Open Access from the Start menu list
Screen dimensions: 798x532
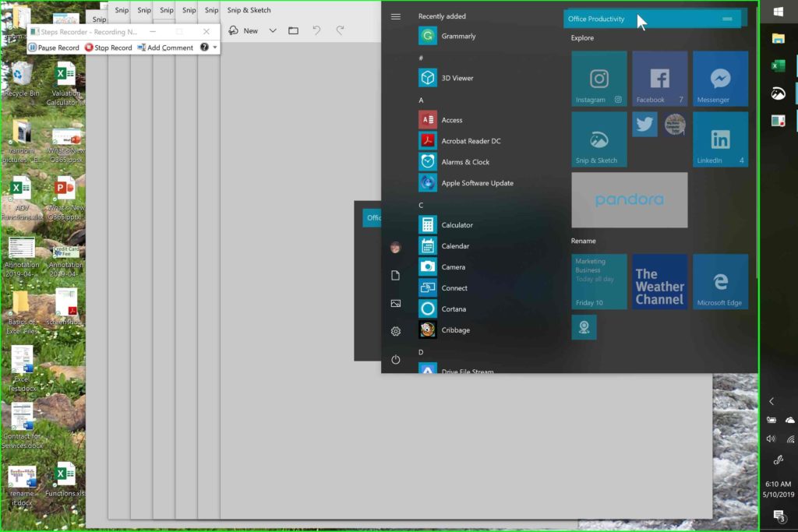(x=440, y=120)
